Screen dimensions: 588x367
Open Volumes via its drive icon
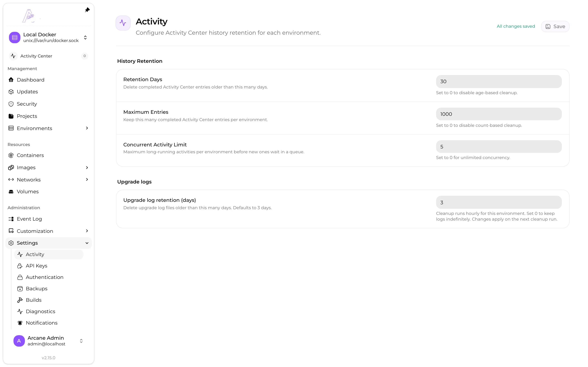click(x=11, y=191)
